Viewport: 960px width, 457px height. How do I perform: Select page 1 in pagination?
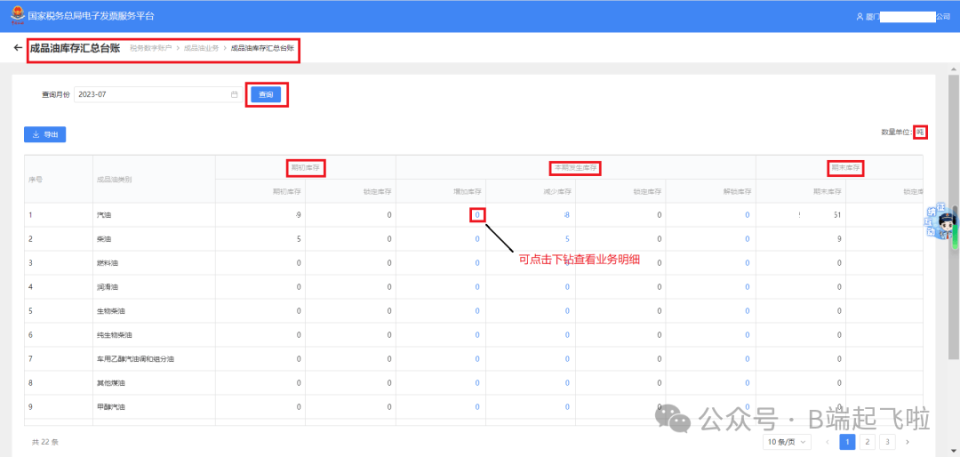[847, 442]
